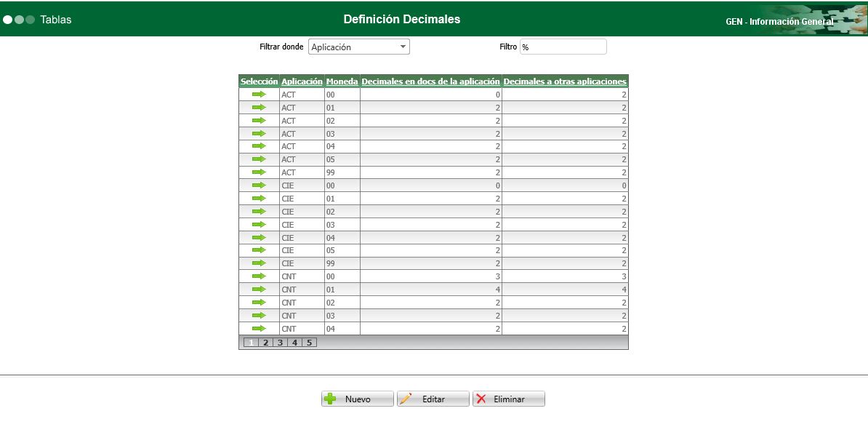
Task: Select the ACT 01 row arrow
Action: 259,108
